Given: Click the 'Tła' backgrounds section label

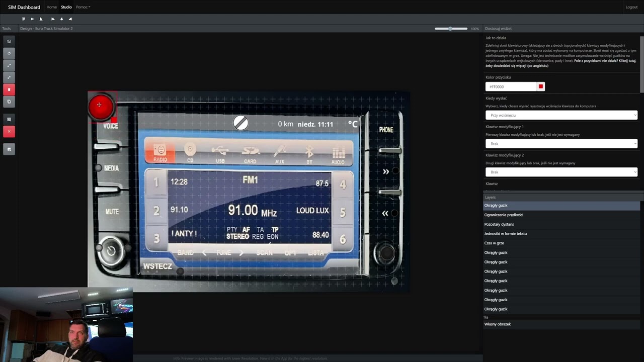Looking at the screenshot, I should coord(486,317).
